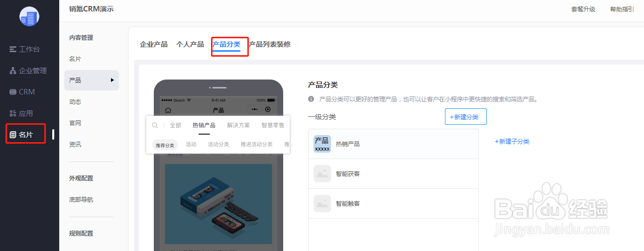The image size is (644, 251).
Task: Select 解决方案 in the preview category bar
Action: pyautogui.click(x=238, y=125)
